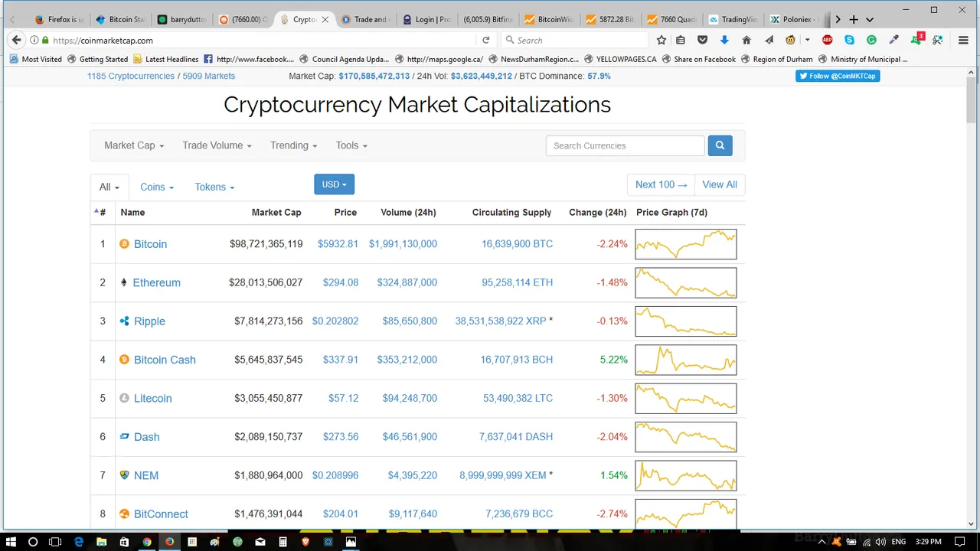Image resolution: width=980 pixels, height=551 pixels.
Task: Open the Bitcoin Cash coin link
Action: coord(165,360)
